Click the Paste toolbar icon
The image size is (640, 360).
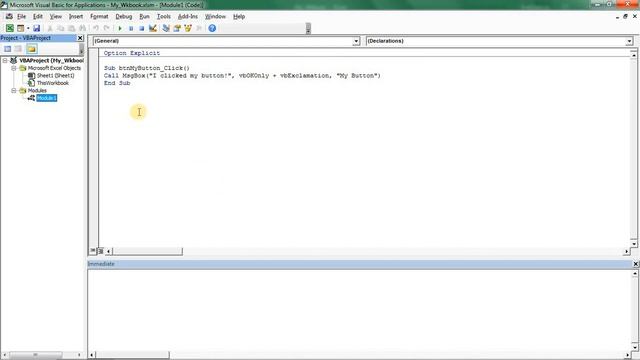click(71, 28)
